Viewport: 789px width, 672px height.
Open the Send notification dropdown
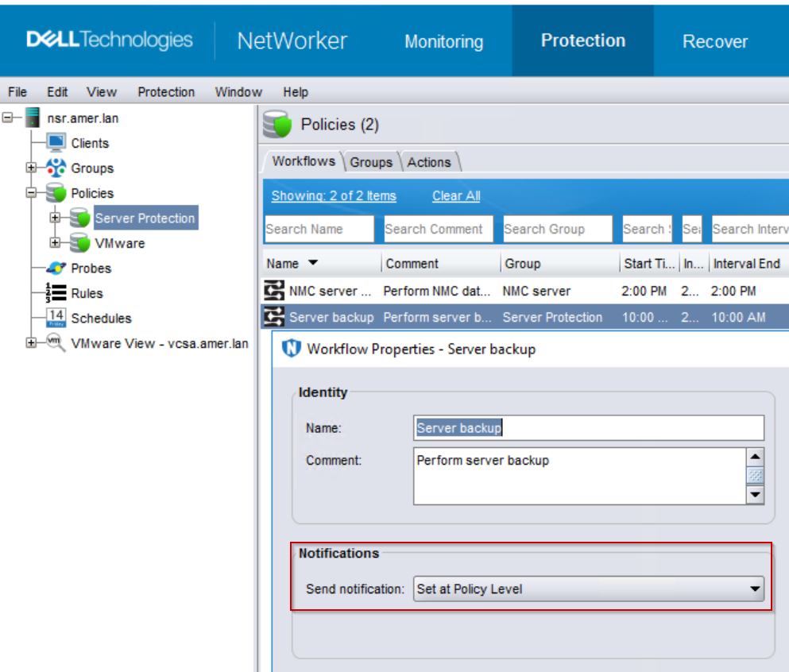click(x=754, y=589)
